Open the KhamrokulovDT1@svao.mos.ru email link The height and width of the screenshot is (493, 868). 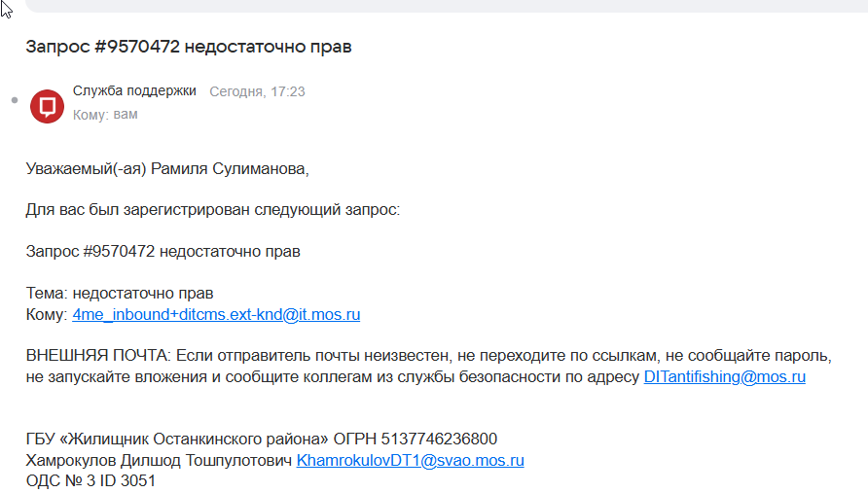pos(411,460)
